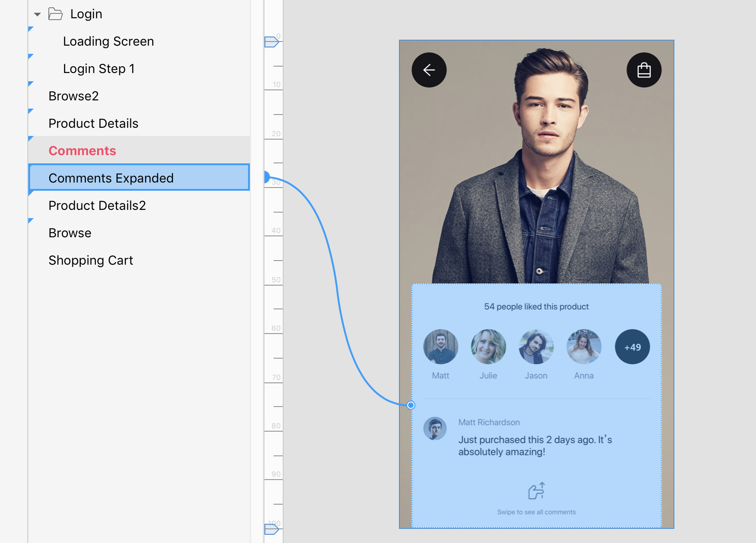The height and width of the screenshot is (543, 756).
Task: Click the 'Jason' name label under avatar
Action: click(x=536, y=376)
